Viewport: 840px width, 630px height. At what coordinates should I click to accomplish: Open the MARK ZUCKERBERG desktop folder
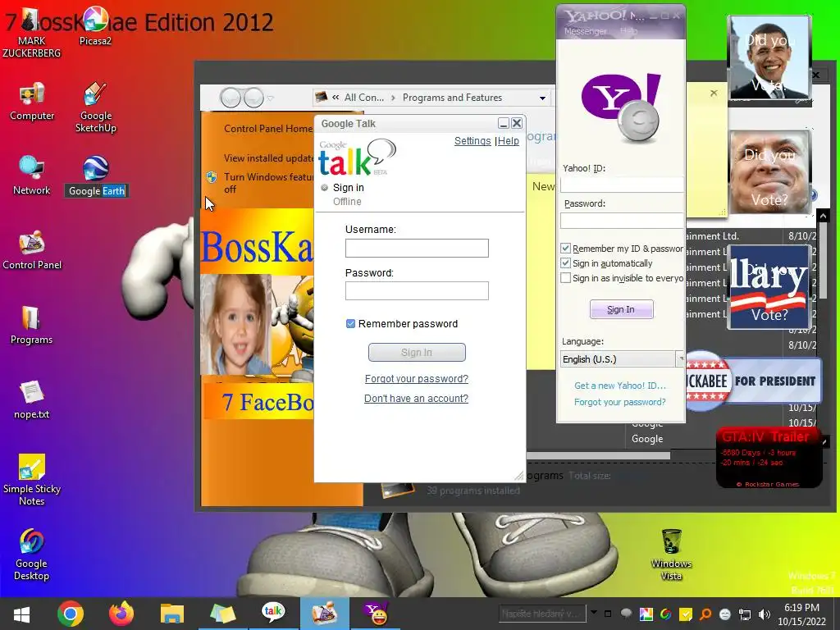coord(31,33)
